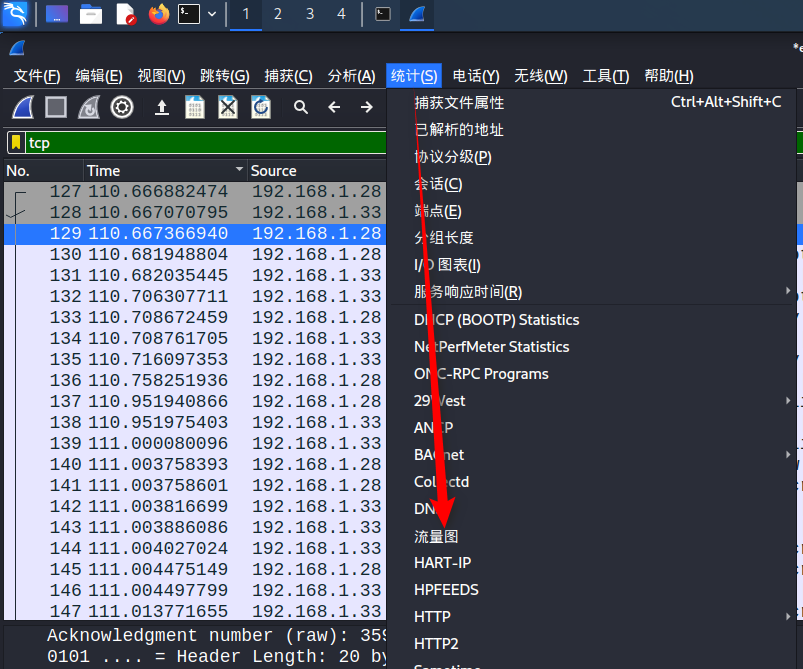Show desktop using the taskbar icon
The height and width of the screenshot is (669, 803).
57,14
